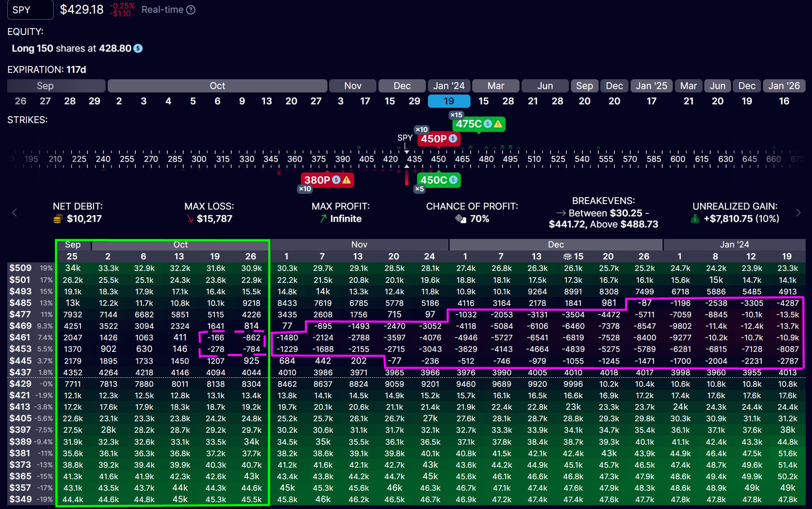
Task: Click the Jan '24 month header in table
Action: [734, 244]
